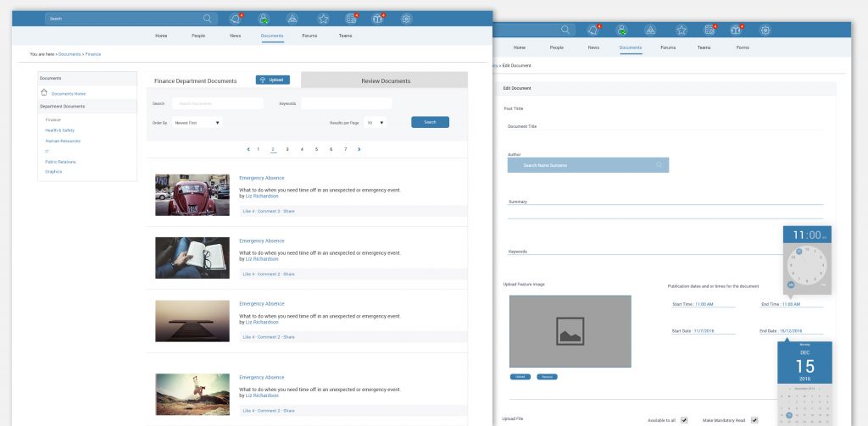
Task: Click the search magnifier in left top bar
Action: pyautogui.click(x=208, y=18)
